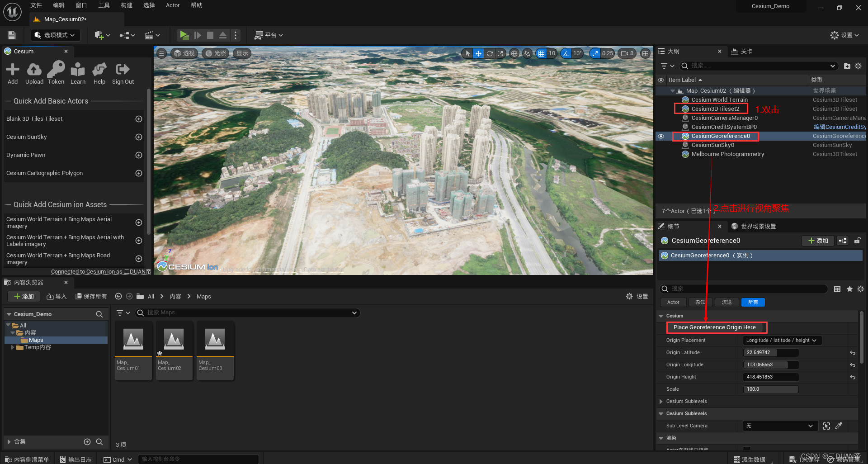Toggle world/local coordinate system globe icon
The height and width of the screenshot is (464, 868).
tap(514, 53)
